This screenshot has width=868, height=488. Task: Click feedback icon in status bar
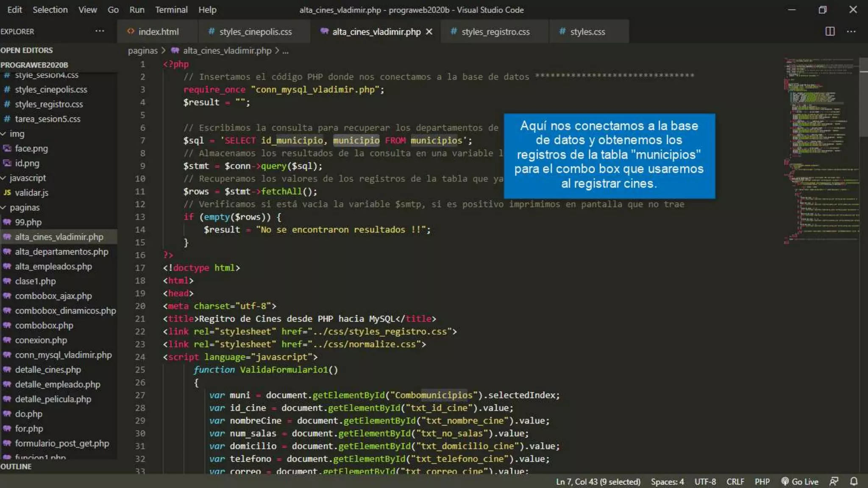[834, 482]
